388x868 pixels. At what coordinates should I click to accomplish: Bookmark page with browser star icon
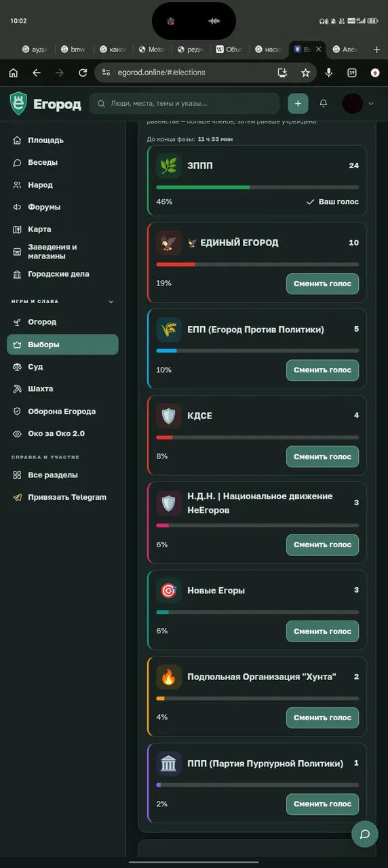click(x=305, y=73)
